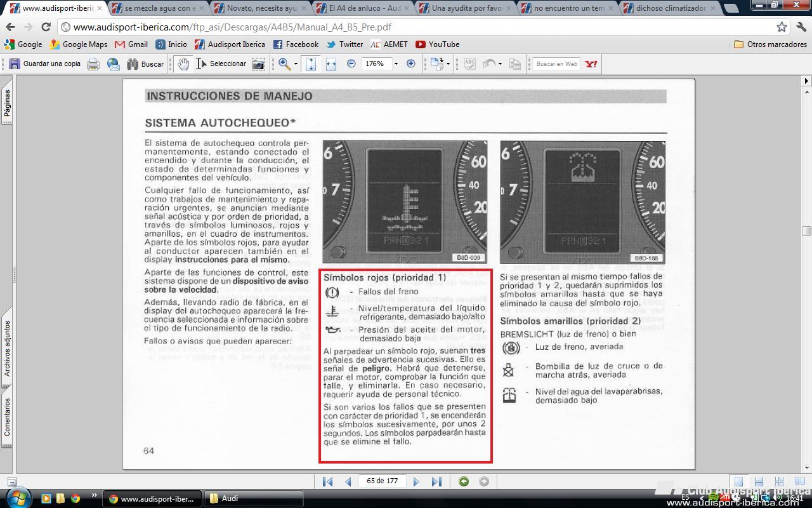Viewport: 812px width, 508px height.
Task: Rotate the view with the rotate page icon
Action: coord(436,63)
